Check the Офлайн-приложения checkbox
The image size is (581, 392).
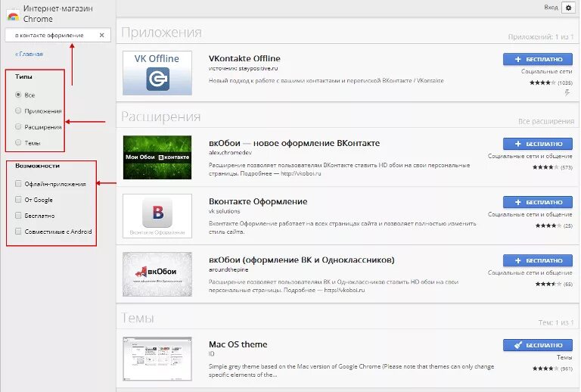[x=18, y=184]
